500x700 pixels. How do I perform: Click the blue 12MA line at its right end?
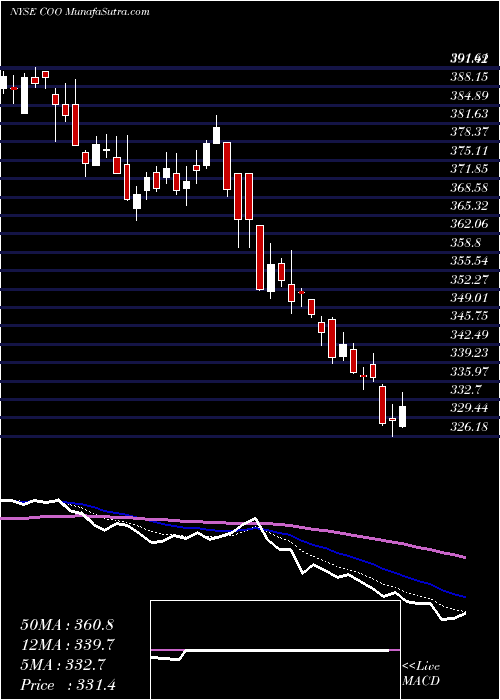(x=462, y=596)
